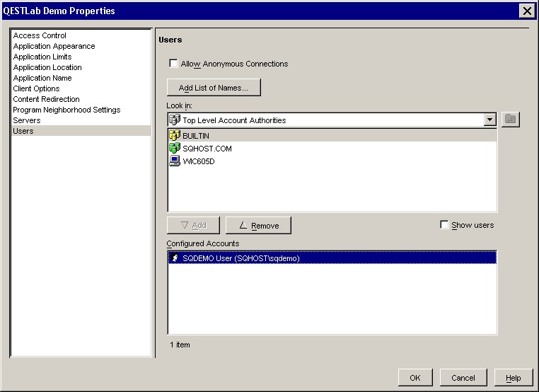Image resolution: width=539 pixels, height=392 pixels.
Task: Open Help for this dialog
Action: [514, 378]
